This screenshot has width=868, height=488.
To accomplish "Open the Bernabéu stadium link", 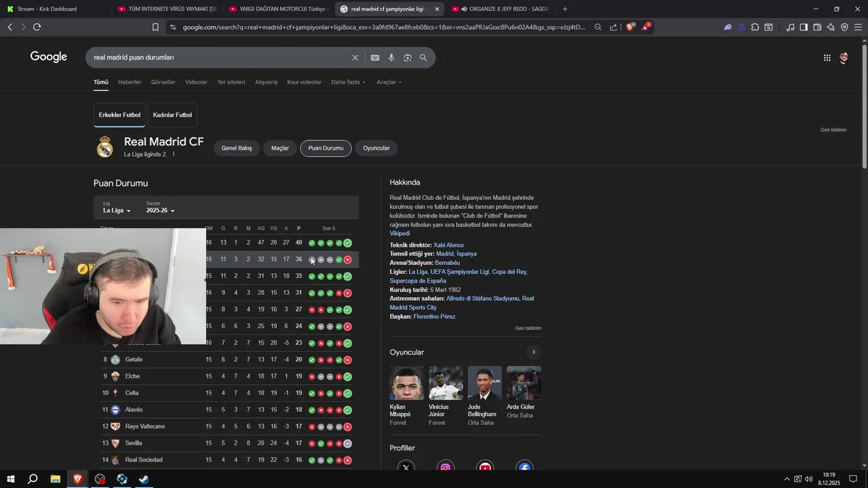I will coord(448,262).
